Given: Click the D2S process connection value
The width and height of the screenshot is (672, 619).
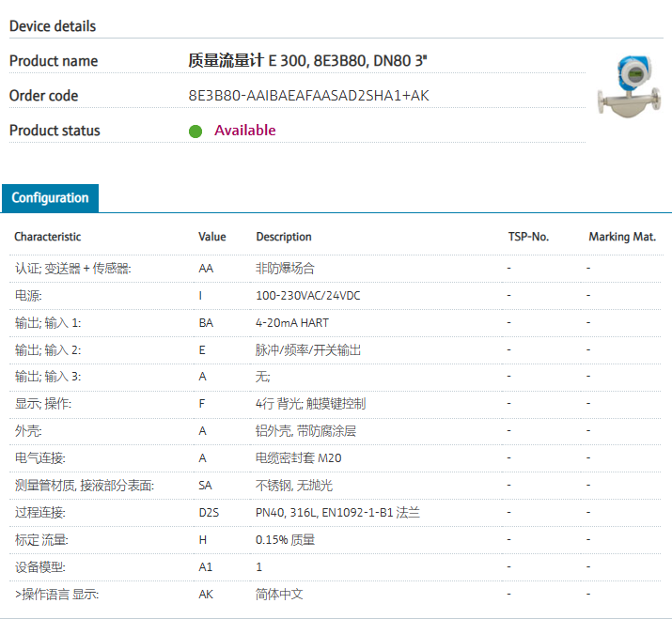Looking at the screenshot, I should point(208,513).
